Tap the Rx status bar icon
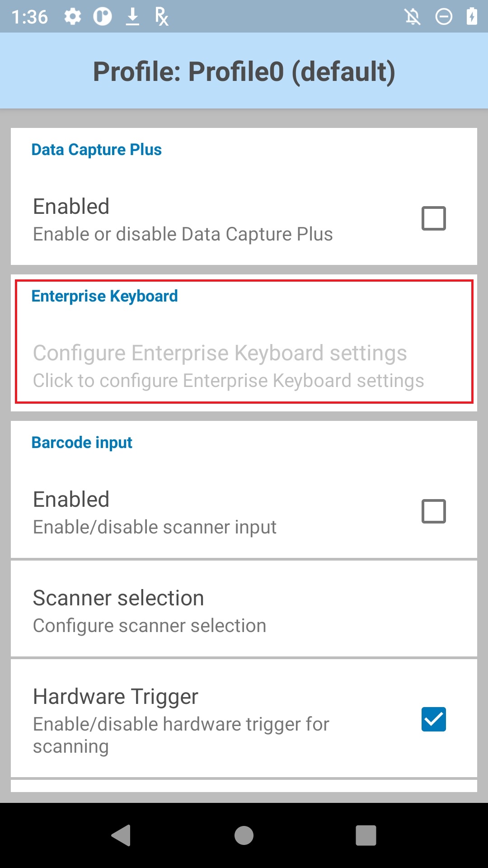The height and width of the screenshot is (868, 488). [161, 17]
